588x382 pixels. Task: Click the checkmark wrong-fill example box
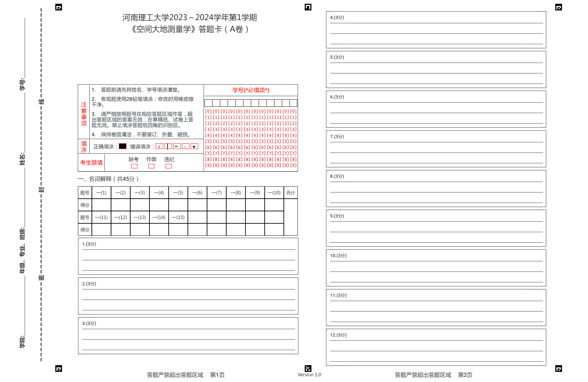point(159,146)
